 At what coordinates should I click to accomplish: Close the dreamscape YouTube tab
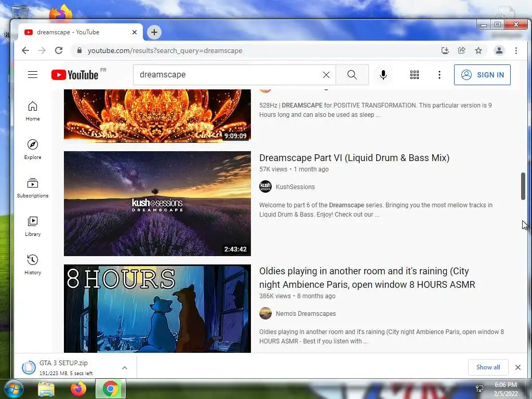tap(135, 32)
